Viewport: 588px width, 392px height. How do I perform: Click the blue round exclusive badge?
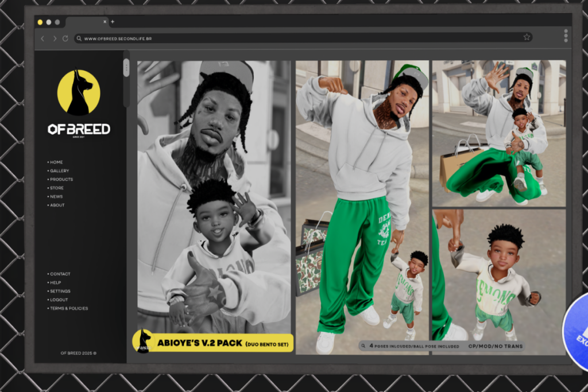(x=575, y=332)
